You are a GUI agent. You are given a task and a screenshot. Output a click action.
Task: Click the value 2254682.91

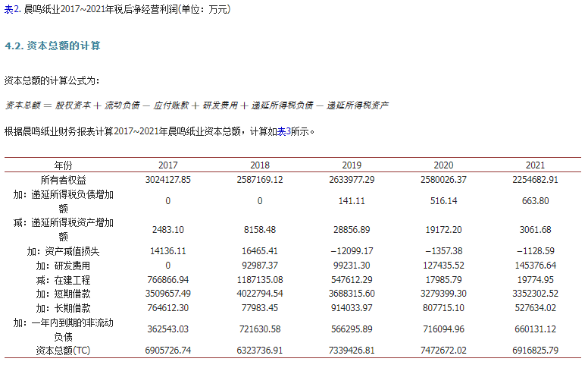[x=536, y=180]
